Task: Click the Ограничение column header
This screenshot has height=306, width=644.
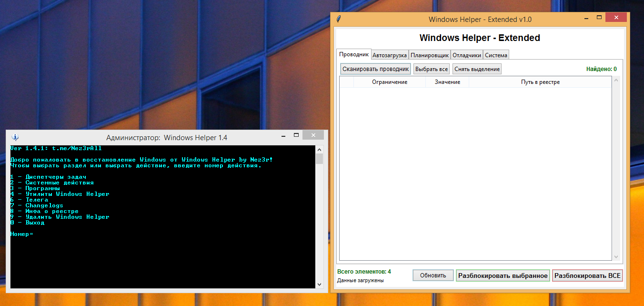Action: [x=390, y=82]
